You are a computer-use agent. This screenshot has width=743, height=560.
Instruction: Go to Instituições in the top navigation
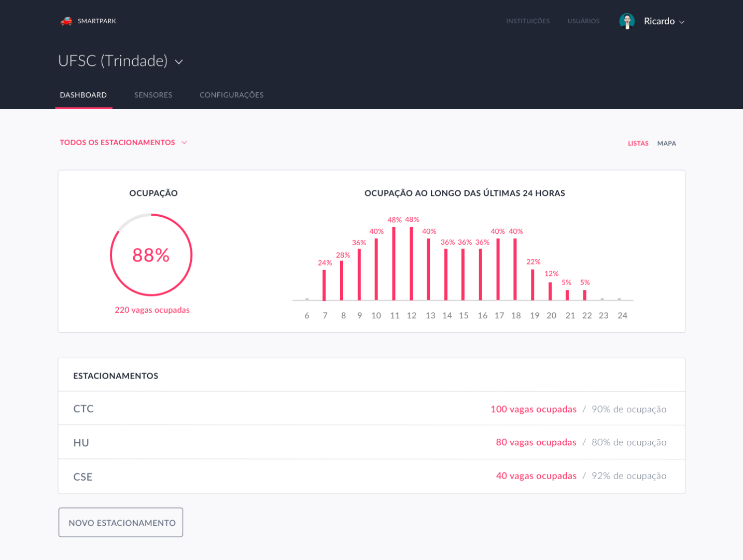(x=528, y=21)
